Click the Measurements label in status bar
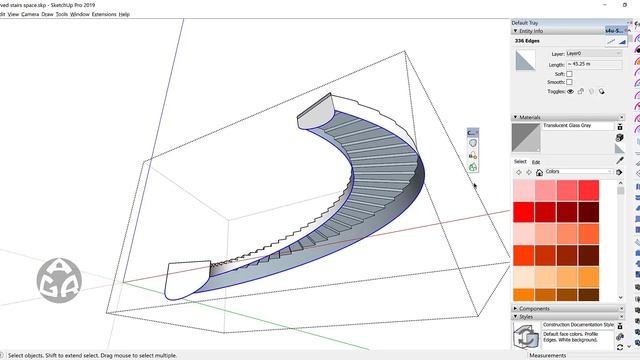Image resolution: width=640 pixels, height=360 pixels. pos(547,356)
